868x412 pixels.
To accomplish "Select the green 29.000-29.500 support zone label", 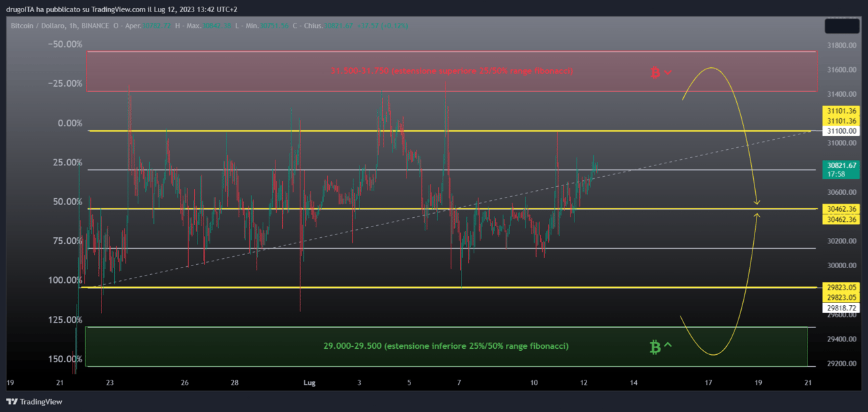I will (446, 345).
